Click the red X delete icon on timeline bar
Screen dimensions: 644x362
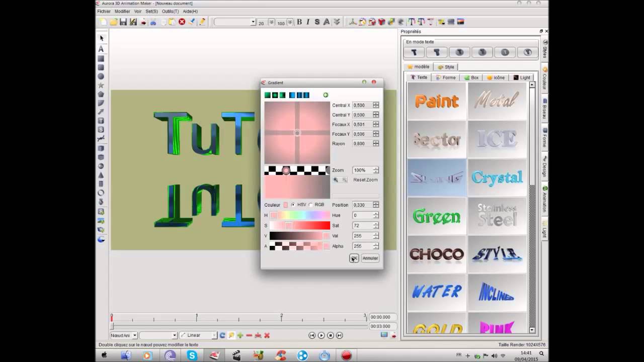click(267, 335)
